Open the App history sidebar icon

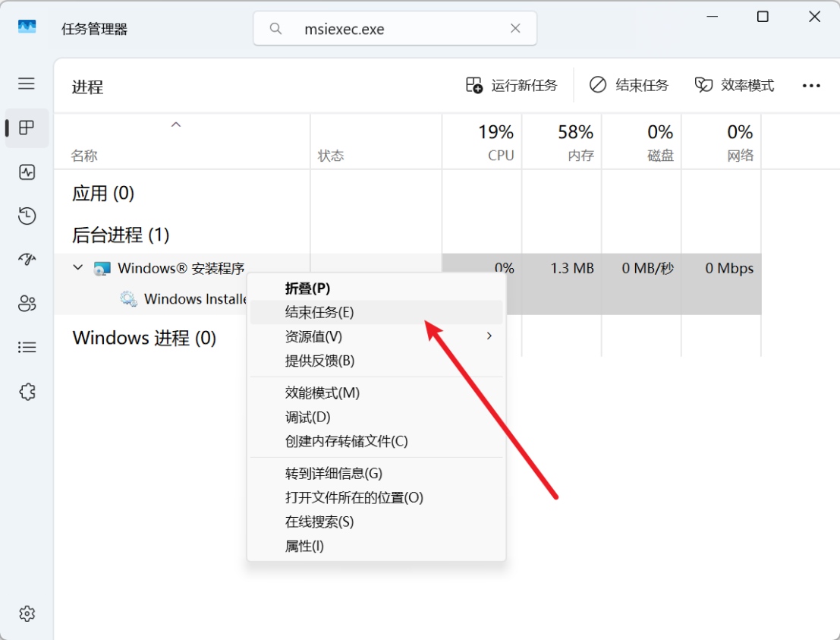tap(27, 216)
